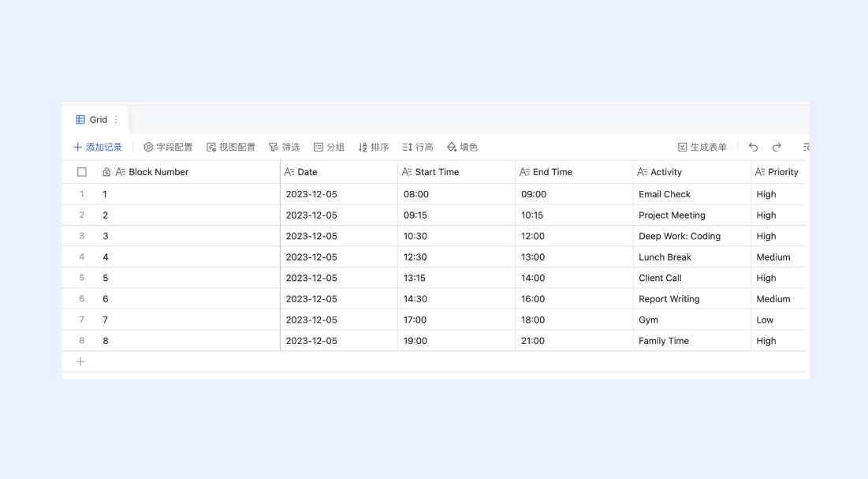The image size is (868, 479).
Task: Click the lock icon on Block Number column
Action: coord(106,172)
